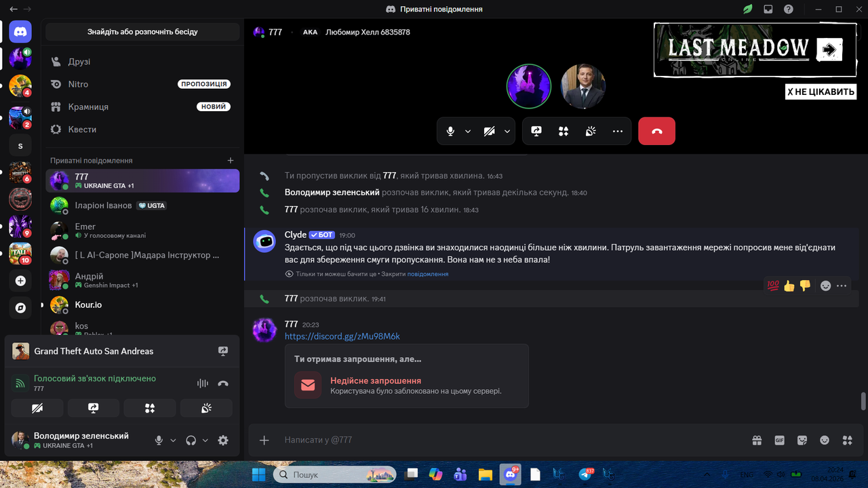Open Telegram from the taskbar
868x488 pixels.
coord(585,474)
